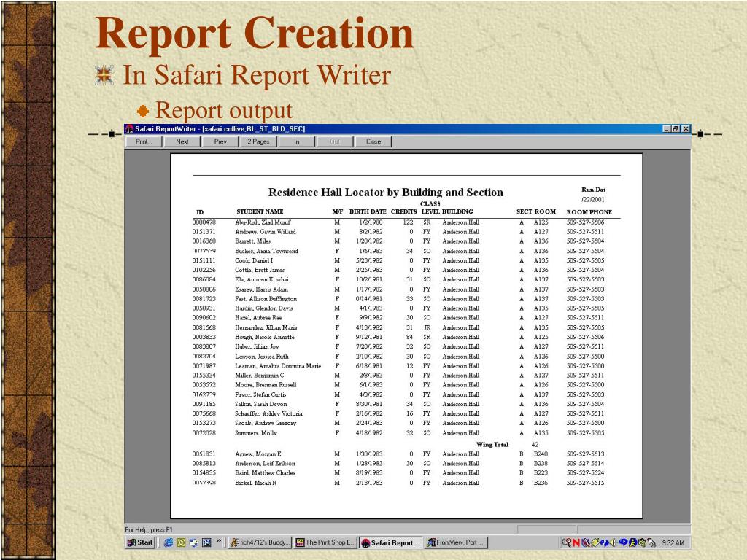The width and height of the screenshot is (747, 560).
Task: Click the name Huber, Jillian Joy
Action: (258, 346)
